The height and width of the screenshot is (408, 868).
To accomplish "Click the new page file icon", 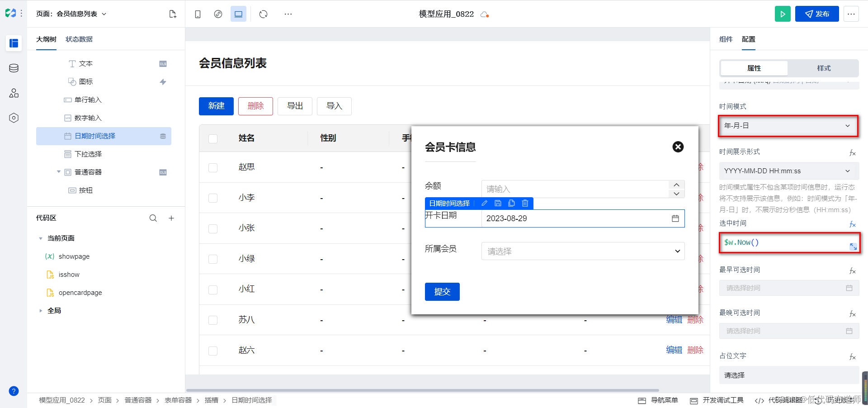I will (x=172, y=14).
